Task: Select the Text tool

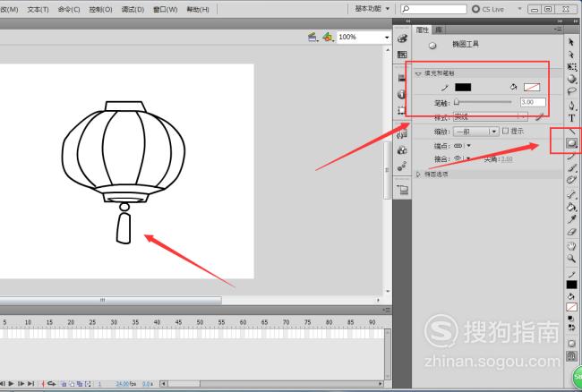Action: (x=571, y=118)
